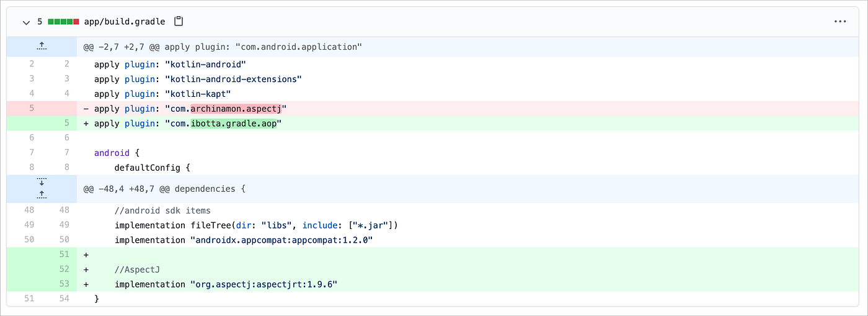
Task: Click the //android sdk items comment
Action: tap(162, 210)
